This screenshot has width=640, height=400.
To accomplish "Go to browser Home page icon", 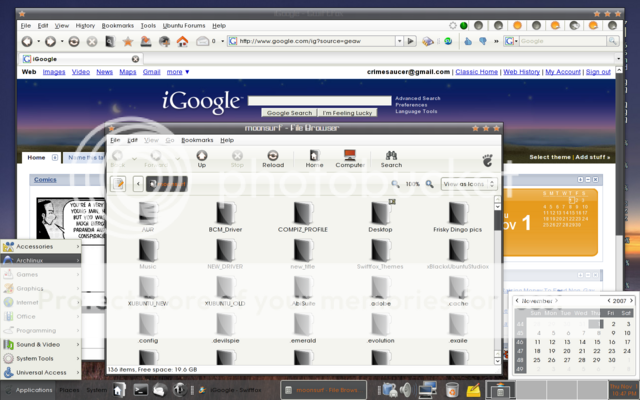I will [182, 41].
